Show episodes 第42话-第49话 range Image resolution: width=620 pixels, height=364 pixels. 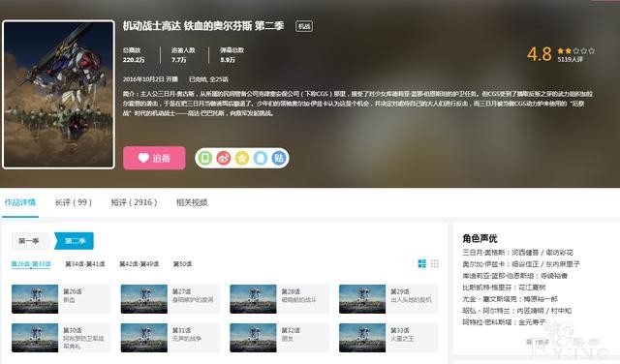point(139,264)
